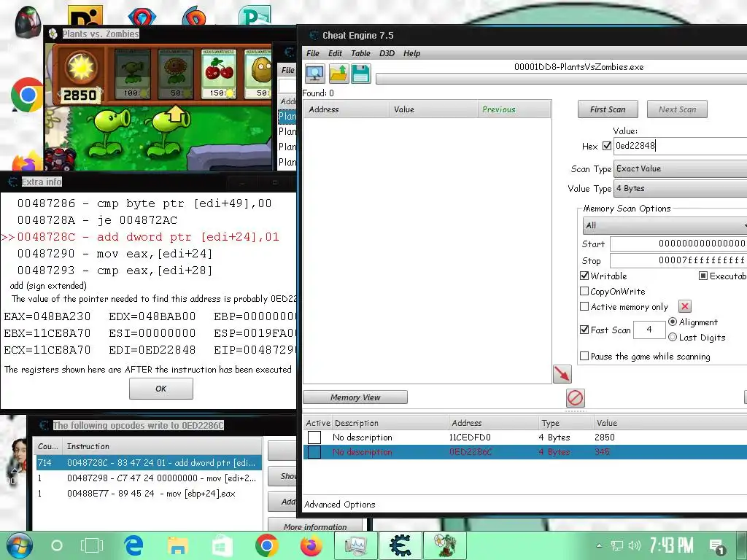This screenshot has width=747, height=560.
Task: Click OK in Extra info window
Action: tap(161, 389)
